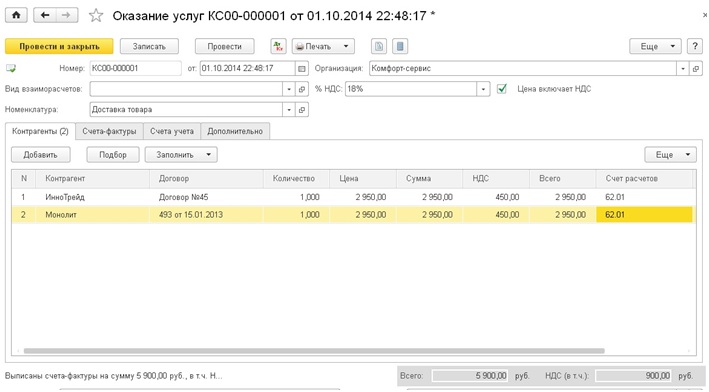Click НДС total field showing 900,00
This screenshot has height=392, width=709.
tap(634, 376)
